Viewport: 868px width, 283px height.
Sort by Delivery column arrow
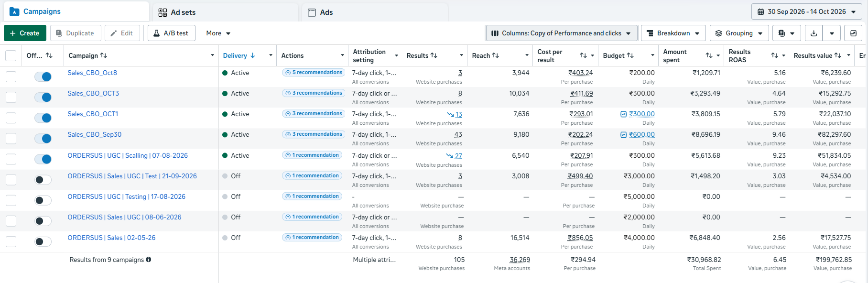(253, 55)
